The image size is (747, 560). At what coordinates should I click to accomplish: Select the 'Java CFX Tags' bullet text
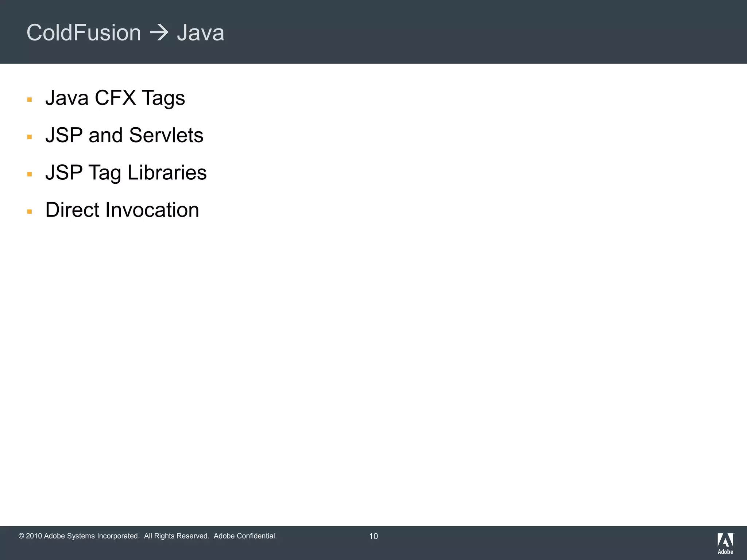[x=115, y=98]
